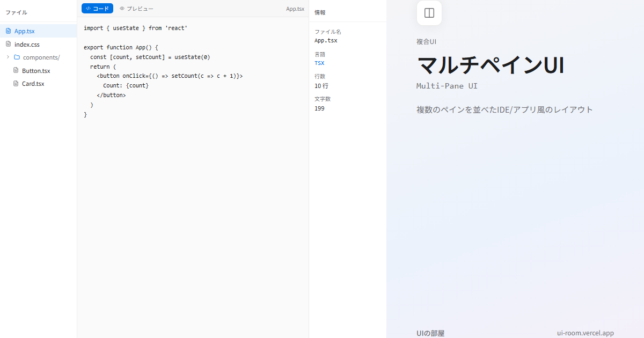Switch to the コード tab
This screenshot has width=644, height=338.
[x=97, y=9]
